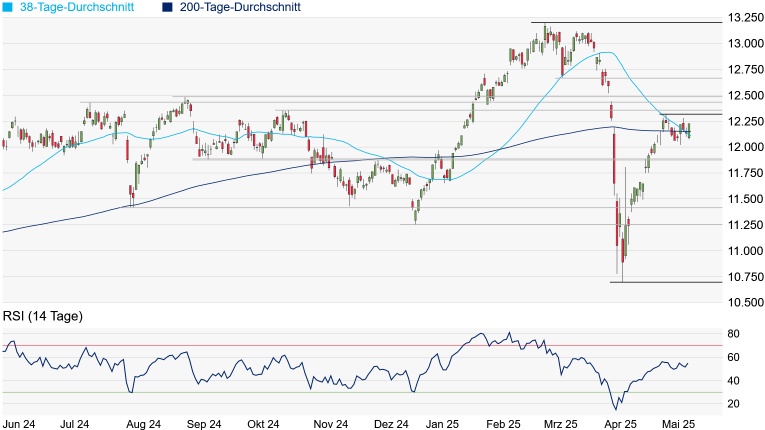The width and height of the screenshot is (765, 430).
Task: Select the Aug 24 date label
Action: click(x=144, y=423)
